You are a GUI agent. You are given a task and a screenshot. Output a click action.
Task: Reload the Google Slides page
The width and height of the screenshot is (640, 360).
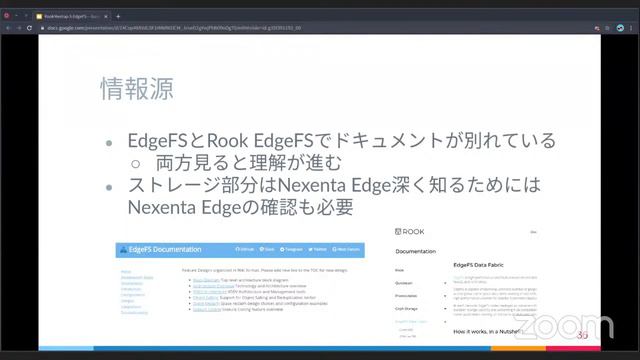tap(29, 28)
